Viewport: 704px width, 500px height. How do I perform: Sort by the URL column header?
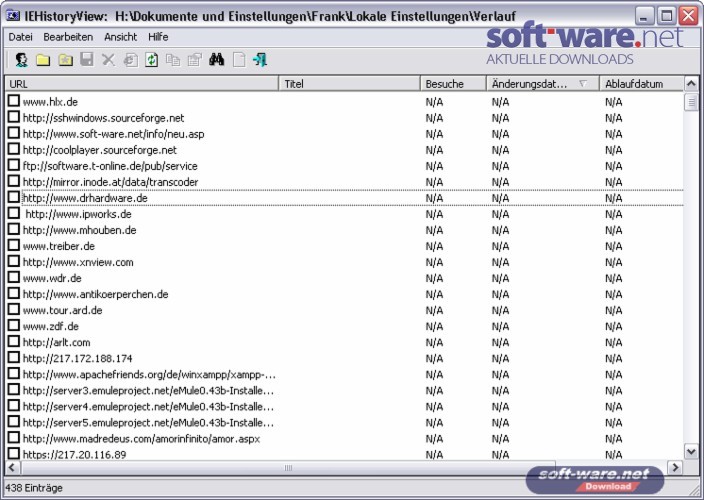pyautogui.click(x=142, y=84)
